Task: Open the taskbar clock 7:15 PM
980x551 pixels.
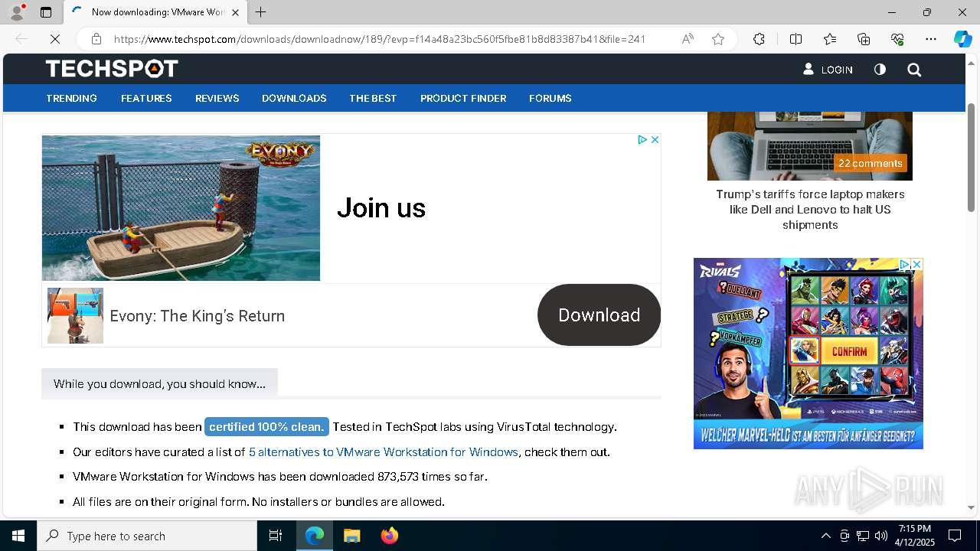Action: click(915, 536)
